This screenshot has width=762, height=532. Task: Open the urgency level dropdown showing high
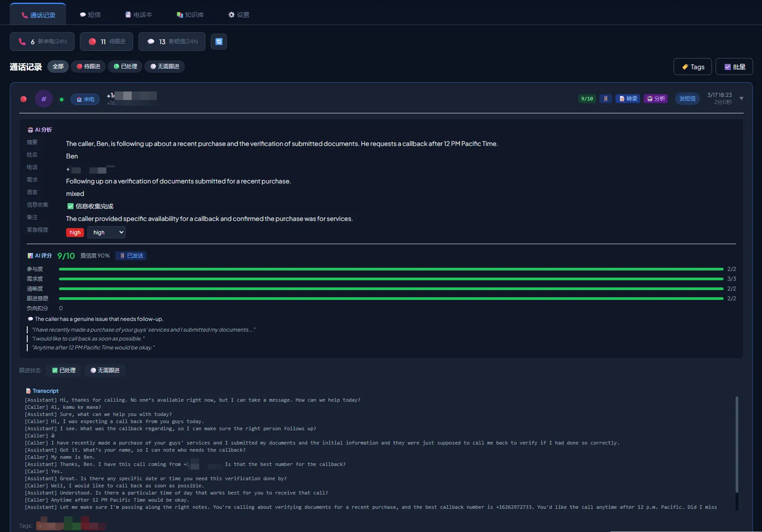point(106,232)
